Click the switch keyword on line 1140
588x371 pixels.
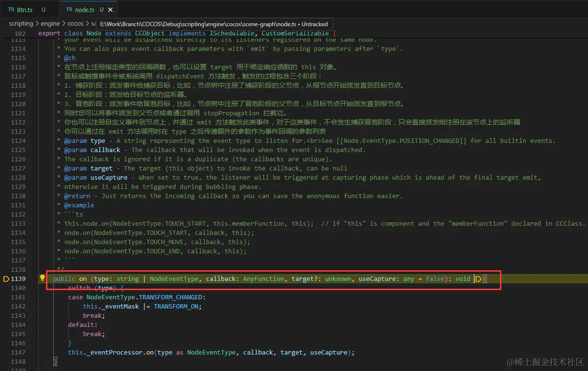pyautogui.click(x=79, y=288)
